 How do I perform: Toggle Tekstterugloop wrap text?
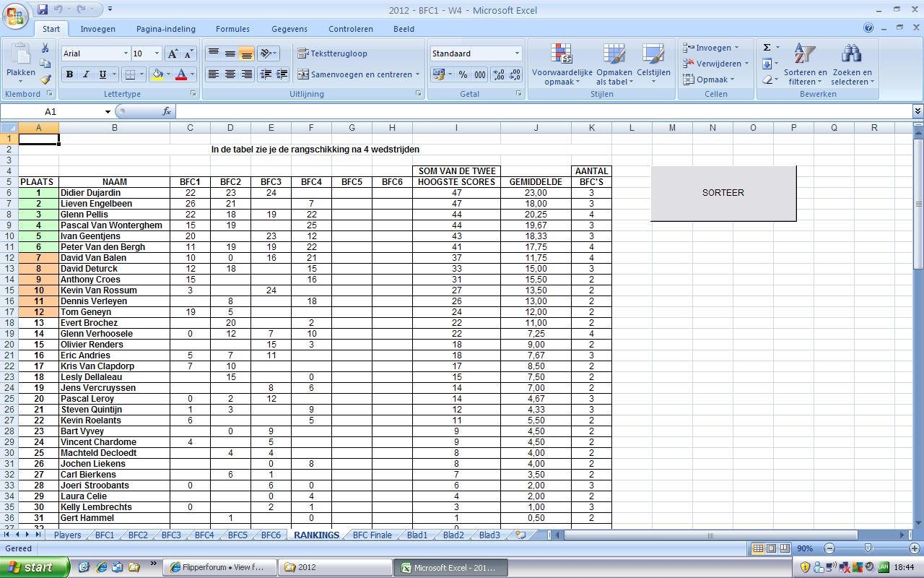[333, 53]
